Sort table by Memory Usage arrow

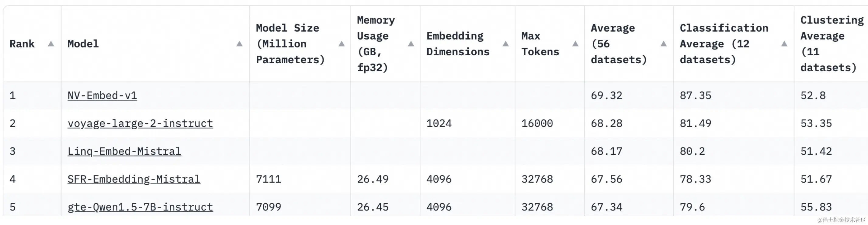pos(411,44)
